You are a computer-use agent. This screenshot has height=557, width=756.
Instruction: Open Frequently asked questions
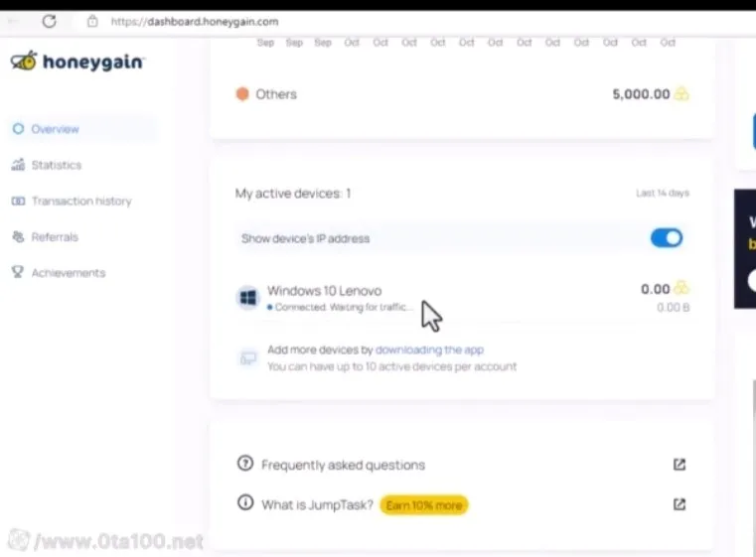pyautogui.click(x=343, y=465)
